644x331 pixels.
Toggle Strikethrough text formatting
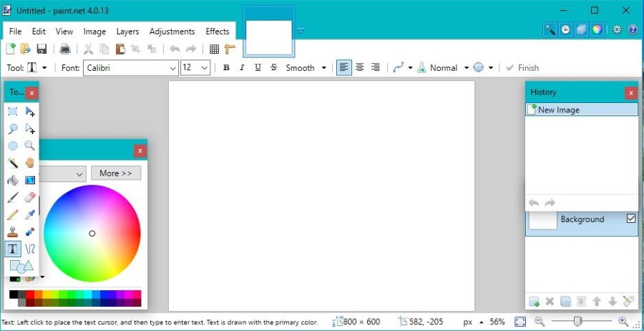coord(273,68)
